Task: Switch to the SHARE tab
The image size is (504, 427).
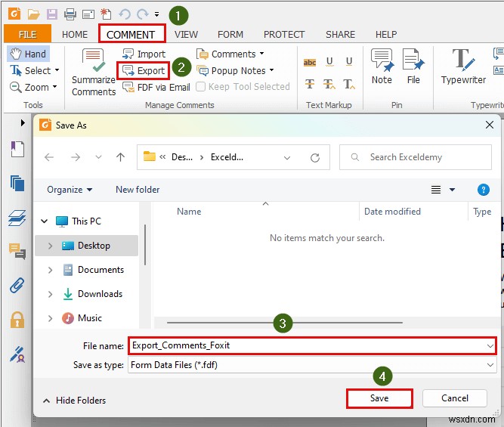Action: pos(340,35)
